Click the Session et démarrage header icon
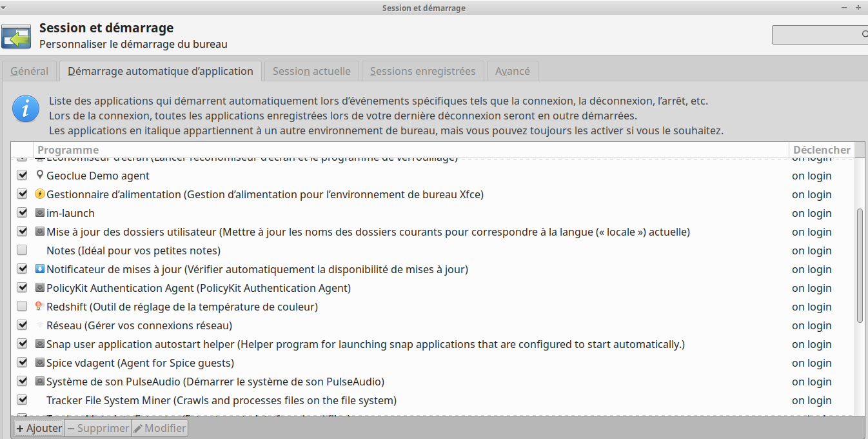The image size is (868, 439). coord(17,36)
